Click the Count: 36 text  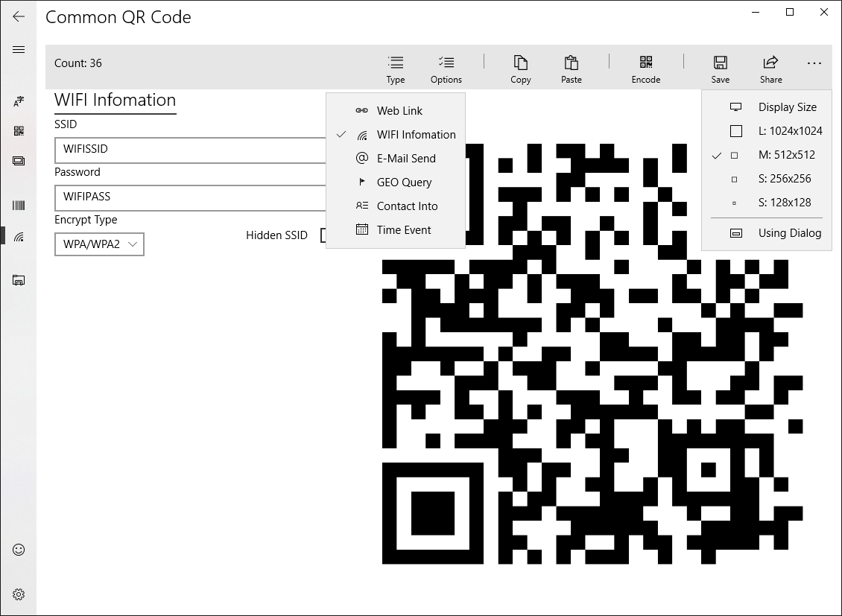77,63
